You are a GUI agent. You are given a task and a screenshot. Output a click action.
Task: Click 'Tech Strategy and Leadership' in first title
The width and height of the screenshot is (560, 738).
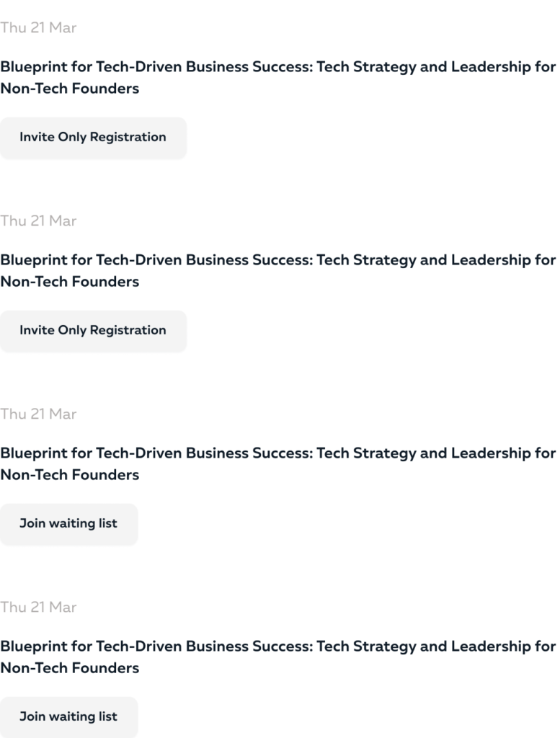pos(424,67)
